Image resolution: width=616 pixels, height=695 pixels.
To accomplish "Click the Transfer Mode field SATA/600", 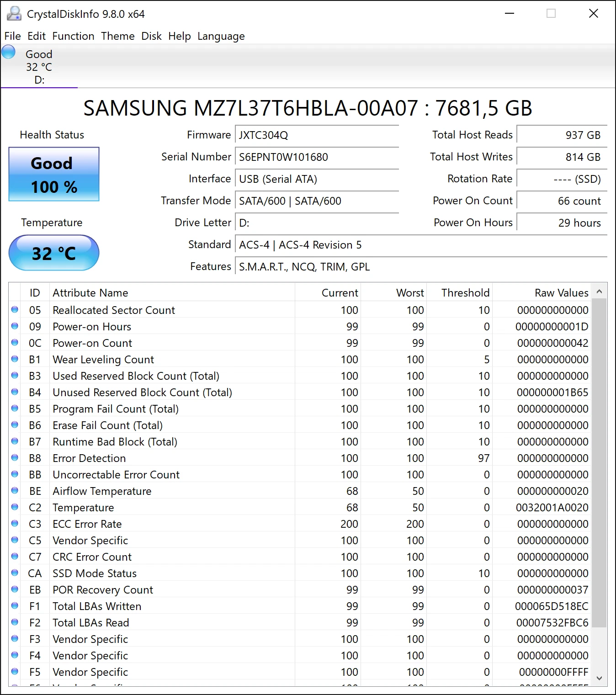I will click(x=317, y=201).
